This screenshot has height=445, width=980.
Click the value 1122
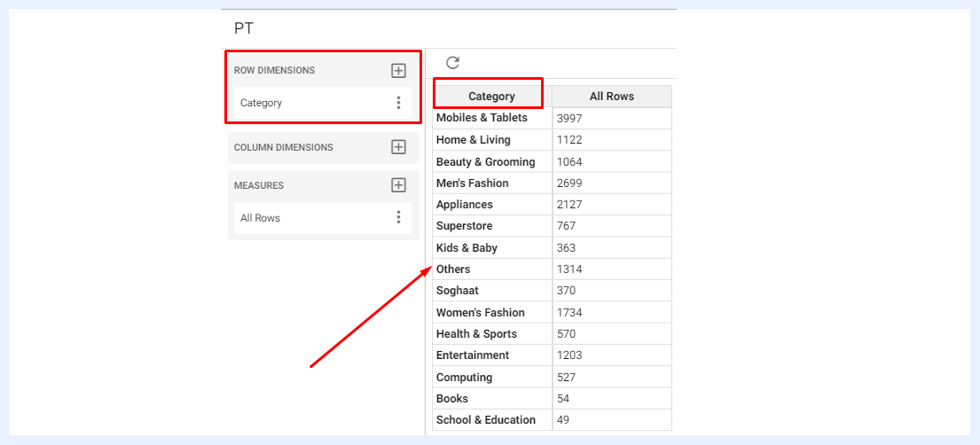tap(569, 140)
